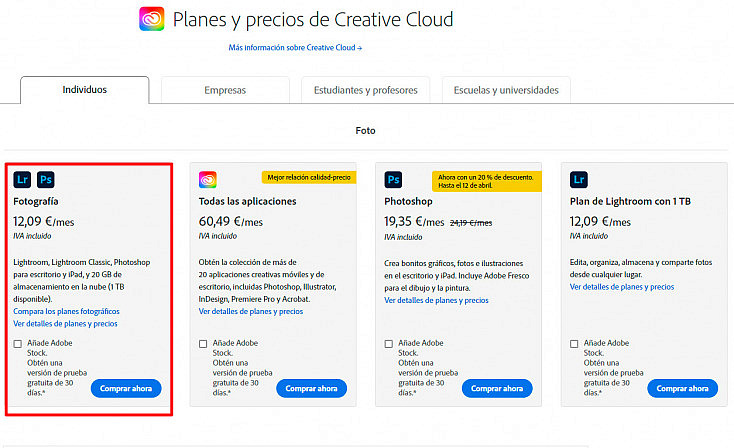Image resolution: width=734 pixels, height=448 pixels.
Task: Select the Escuelas y universidades tab
Action: pos(506,90)
